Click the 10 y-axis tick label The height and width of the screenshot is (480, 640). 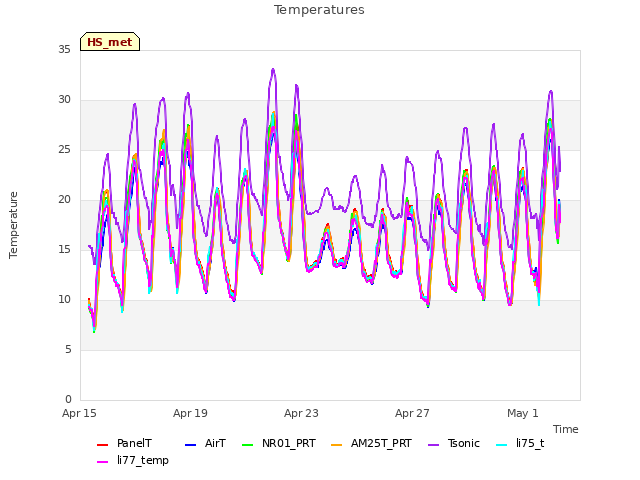(64, 300)
